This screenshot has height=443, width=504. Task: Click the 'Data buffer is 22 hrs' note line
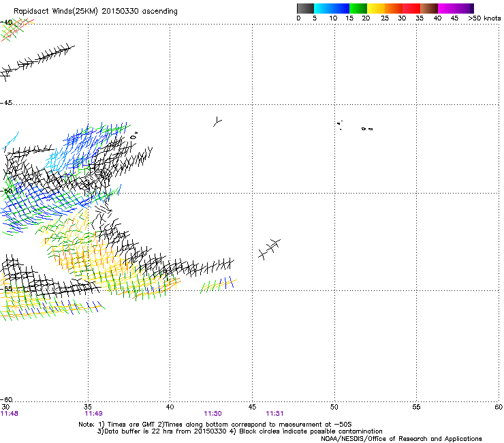point(240,431)
